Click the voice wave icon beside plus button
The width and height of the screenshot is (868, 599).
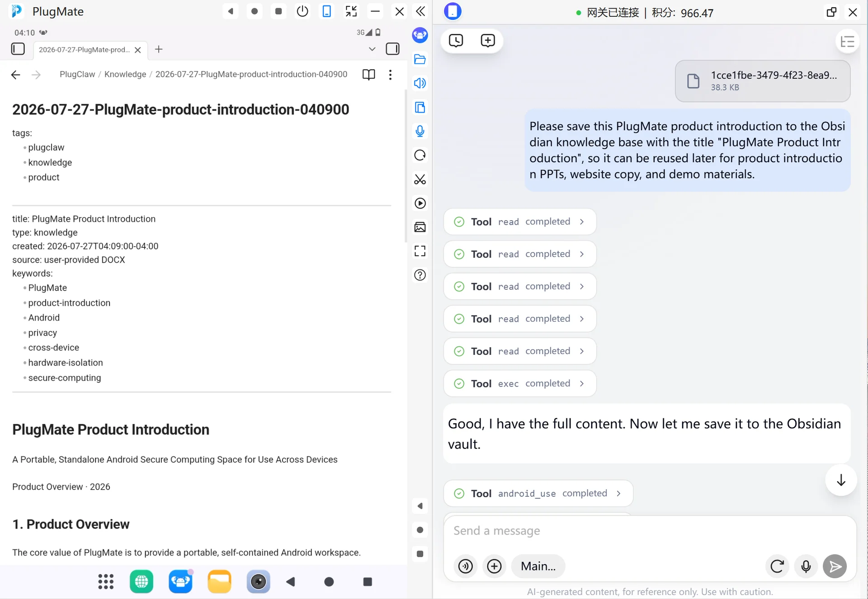point(465,566)
